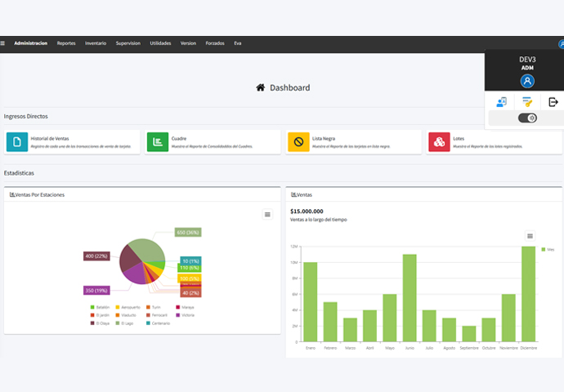Toggle the Mes series in bar chart legend
Viewport: 564px width, 392px height.
point(547,249)
